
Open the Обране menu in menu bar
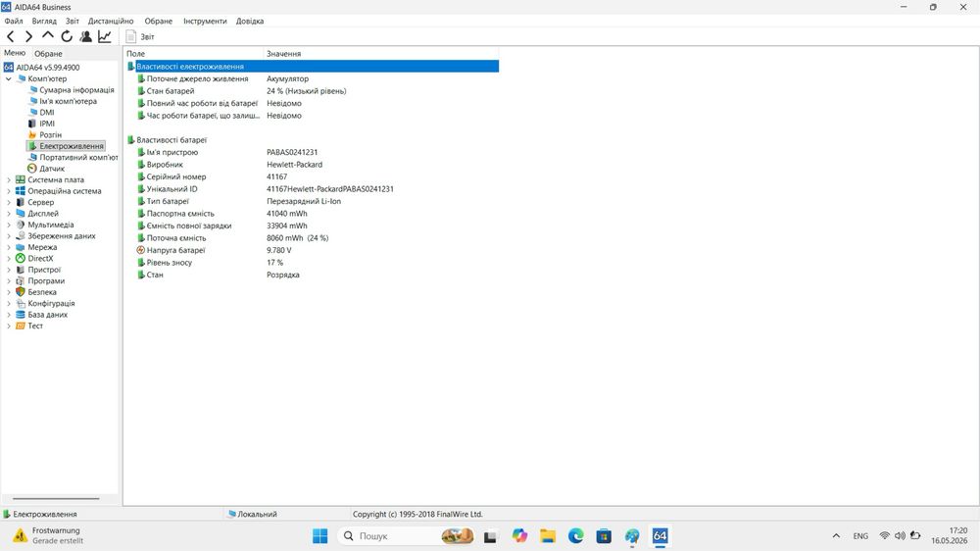coord(158,21)
